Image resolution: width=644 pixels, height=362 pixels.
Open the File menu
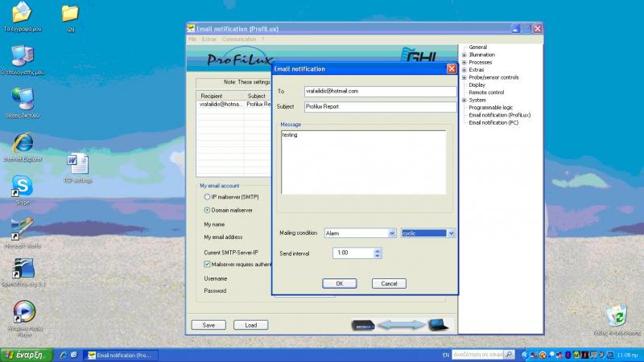192,39
